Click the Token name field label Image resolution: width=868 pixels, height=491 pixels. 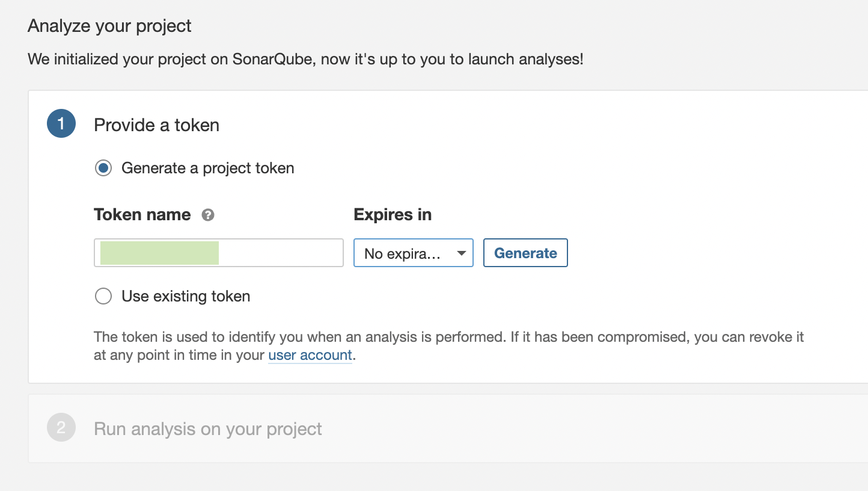point(142,215)
